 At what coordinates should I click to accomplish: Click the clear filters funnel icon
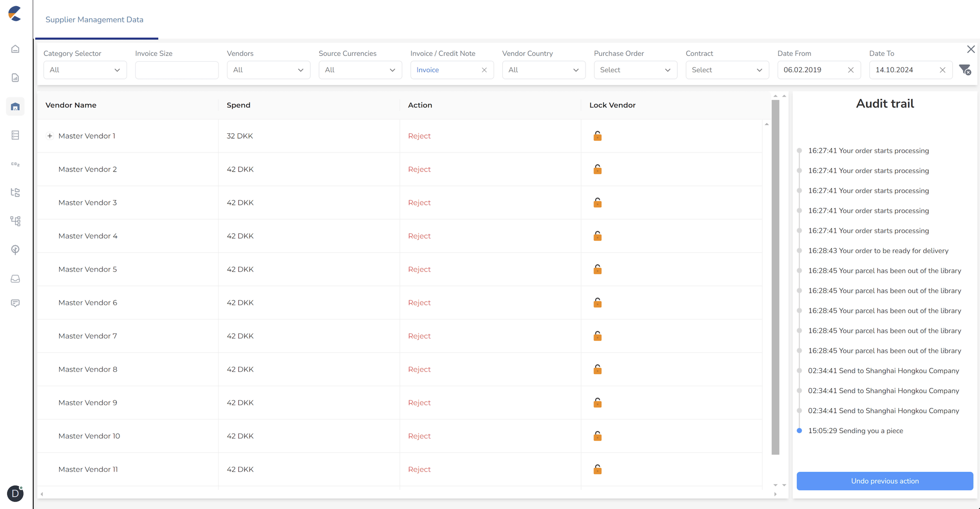pos(964,70)
